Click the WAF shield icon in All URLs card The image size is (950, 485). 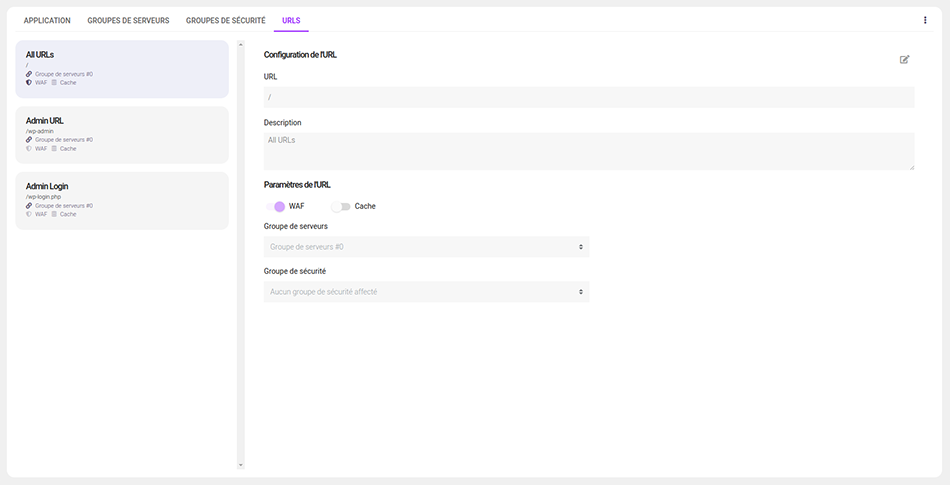29,82
